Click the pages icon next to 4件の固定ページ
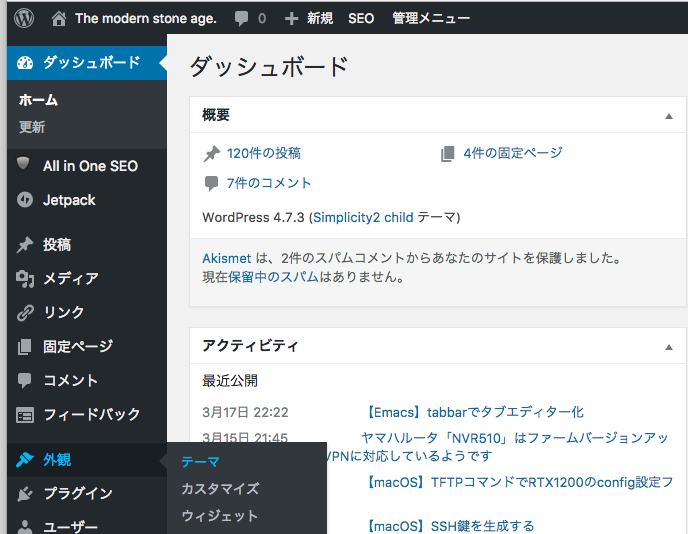Image resolution: width=688 pixels, height=534 pixels. [x=448, y=154]
